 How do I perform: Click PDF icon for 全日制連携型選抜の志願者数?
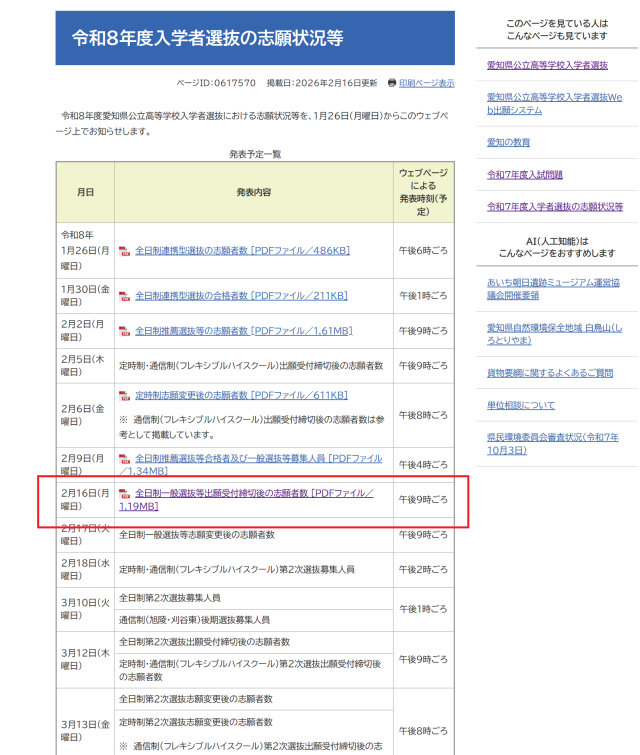[x=125, y=252]
